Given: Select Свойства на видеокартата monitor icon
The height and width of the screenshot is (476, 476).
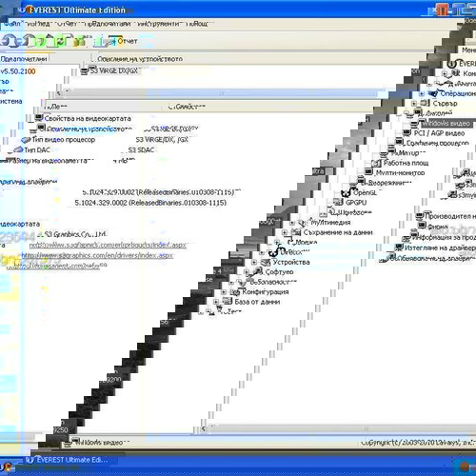Looking at the screenshot, I should 39,118.
